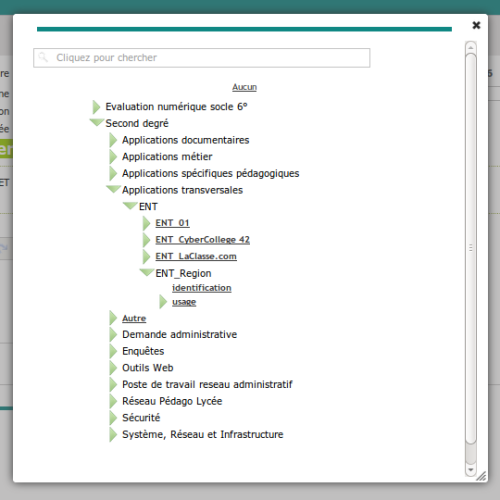Viewport: 500px width, 500px height.
Task: Expand Sécurité tree arrow
Action: pyautogui.click(x=113, y=418)
